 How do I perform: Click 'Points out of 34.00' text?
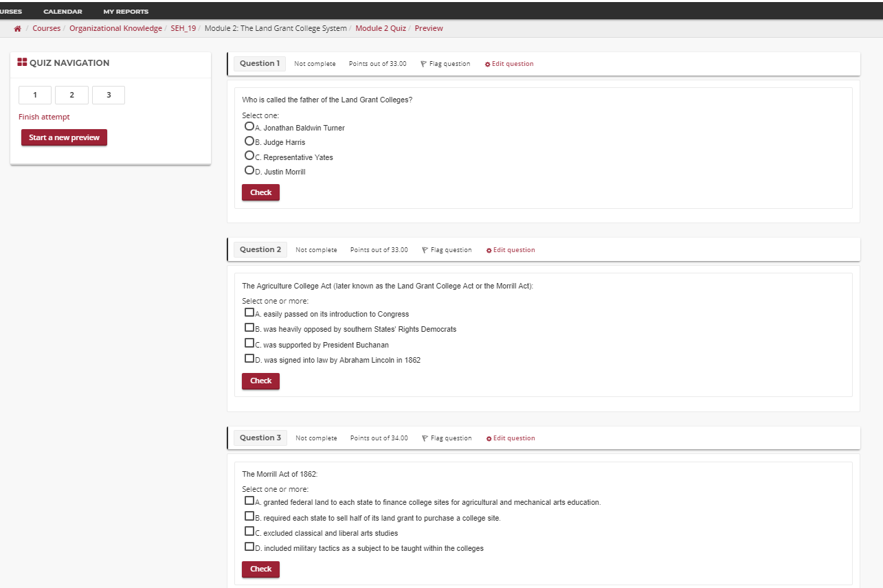(379, 438)
